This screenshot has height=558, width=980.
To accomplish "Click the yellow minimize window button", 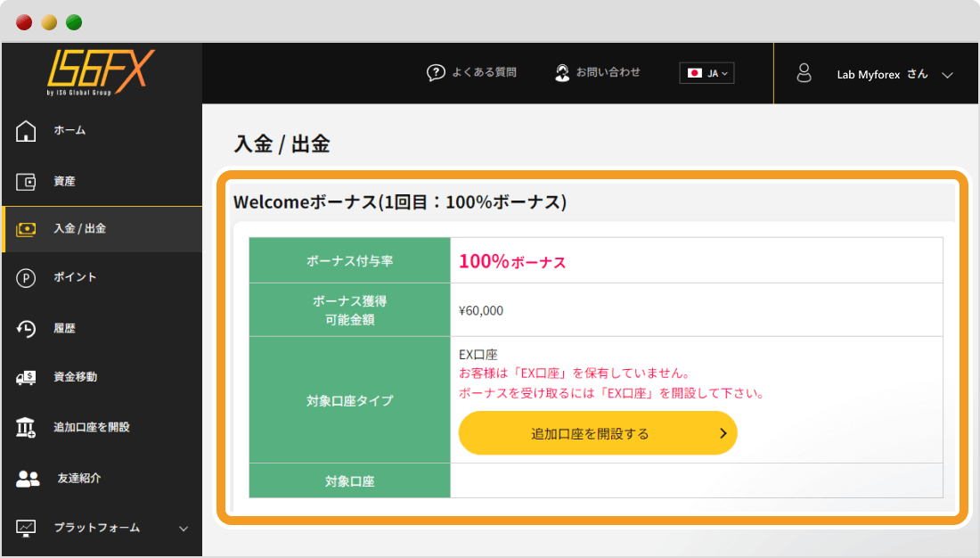I will point(49,22).
